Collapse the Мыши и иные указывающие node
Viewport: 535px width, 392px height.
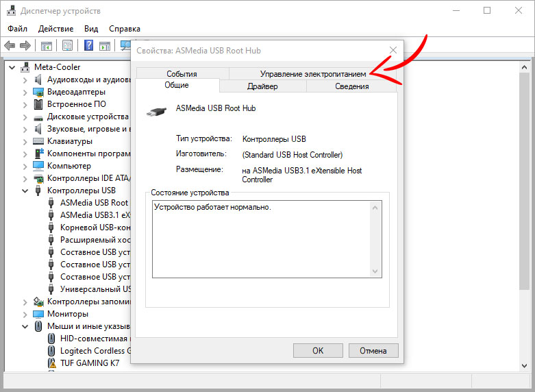[x=25, y=326]
